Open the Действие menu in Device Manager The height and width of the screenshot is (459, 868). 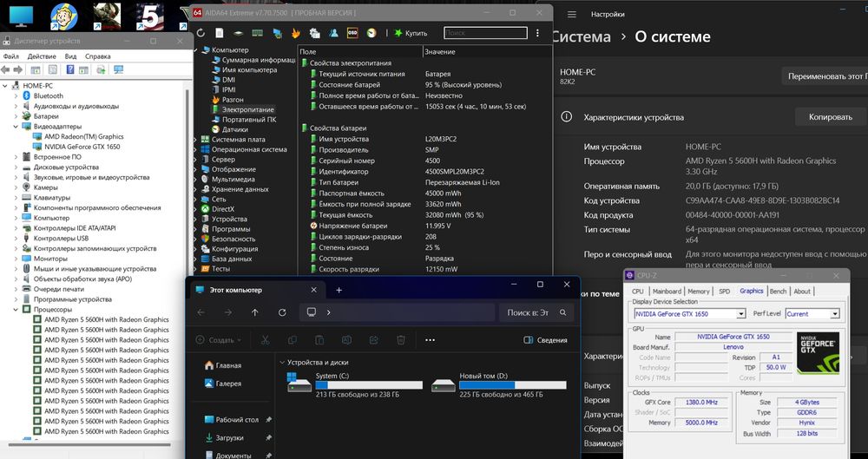click(x=41, y=56)
